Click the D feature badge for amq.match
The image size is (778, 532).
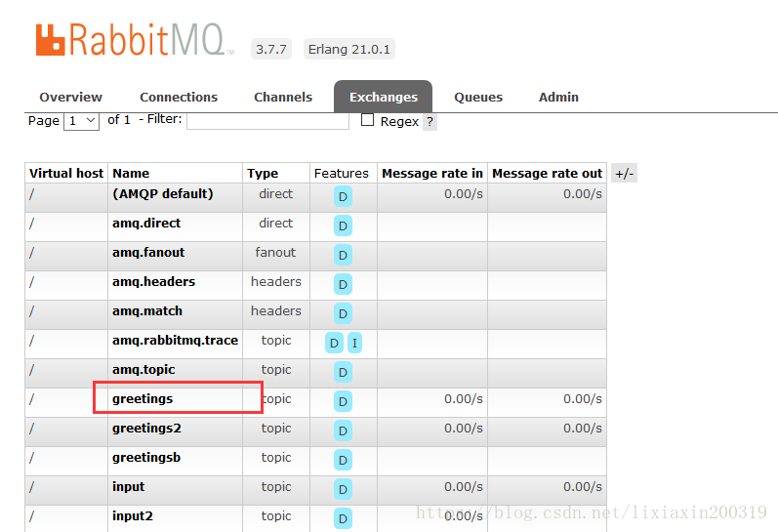point(343,313)
